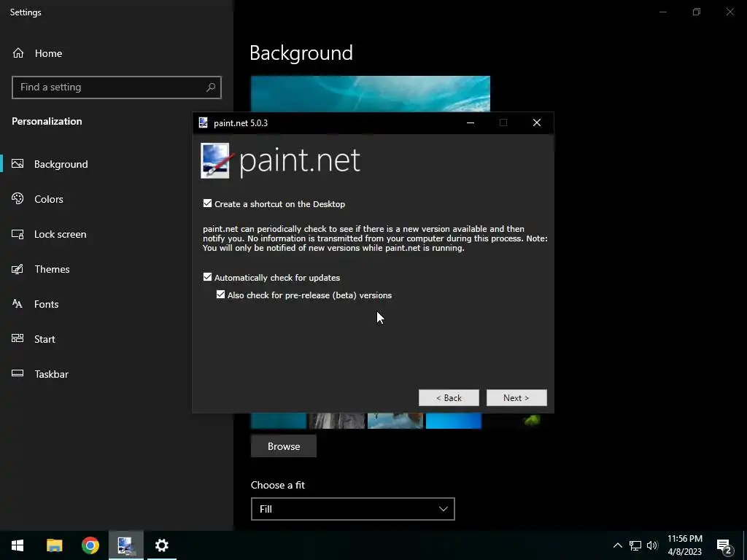Viewport: 747px width, 560px height.
Task: Click the Next button in paint.net installer
Action: 516,397
